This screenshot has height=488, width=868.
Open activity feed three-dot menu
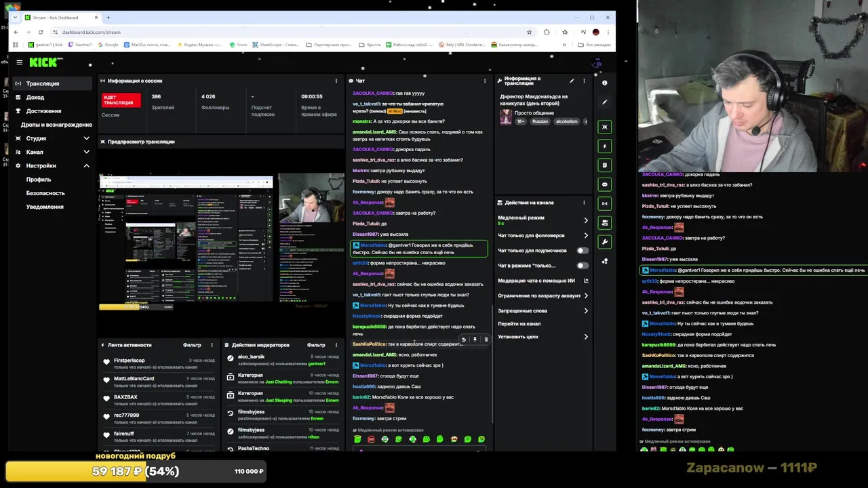pyautogui.click(x=212, y=345)
